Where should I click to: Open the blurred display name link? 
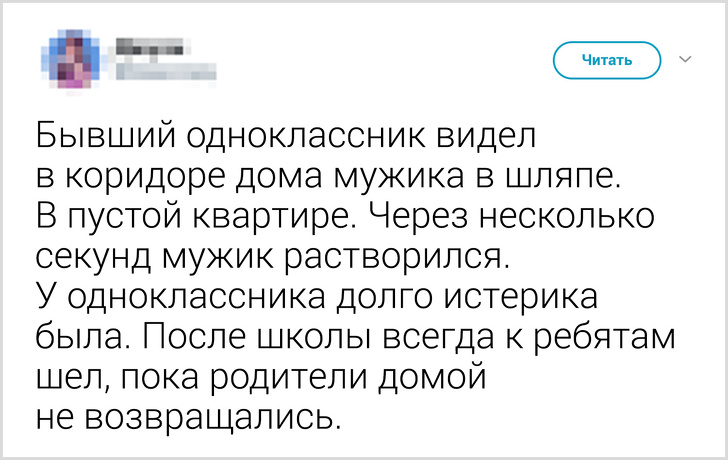click(x=147, y=45)
